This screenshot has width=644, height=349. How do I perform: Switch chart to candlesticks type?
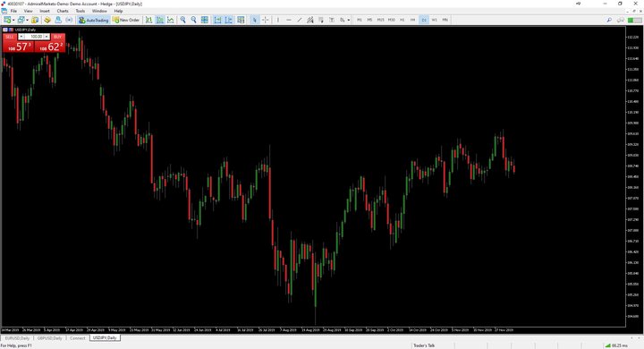tap(160, 20)
